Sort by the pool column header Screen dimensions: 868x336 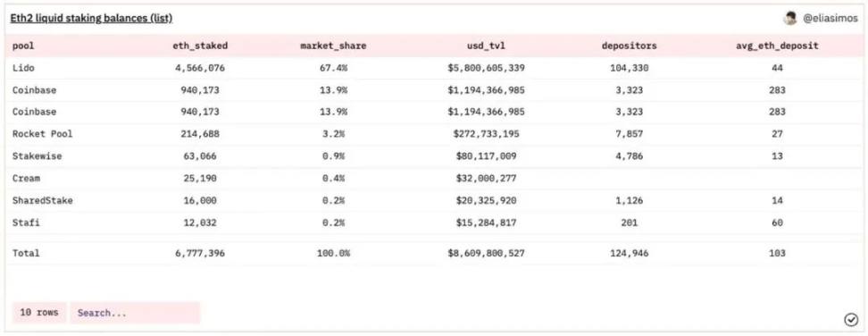(x=23, y=46)
